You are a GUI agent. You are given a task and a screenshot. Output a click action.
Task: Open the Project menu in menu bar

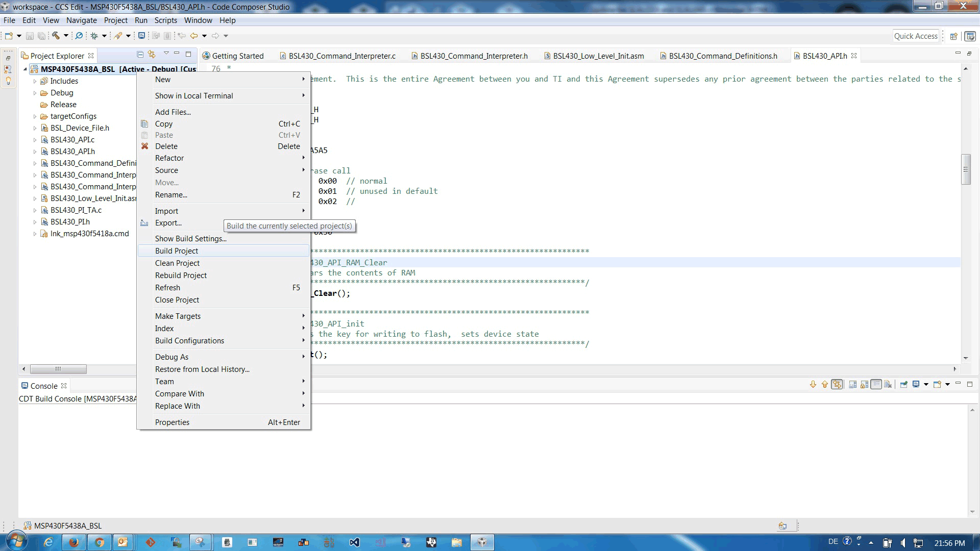point(116,20)
